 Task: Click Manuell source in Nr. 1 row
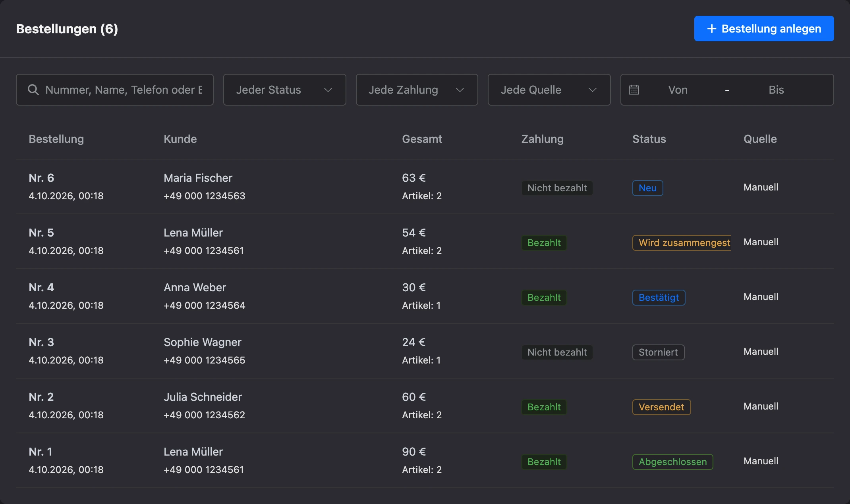click(x=761, y=461)
